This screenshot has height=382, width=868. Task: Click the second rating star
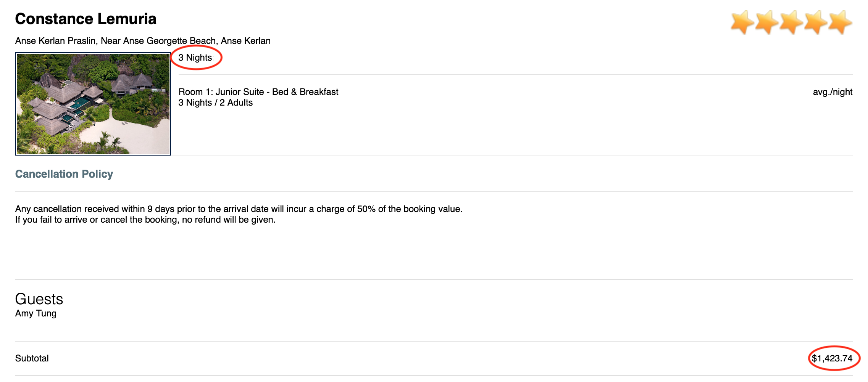tap(766, 22)
